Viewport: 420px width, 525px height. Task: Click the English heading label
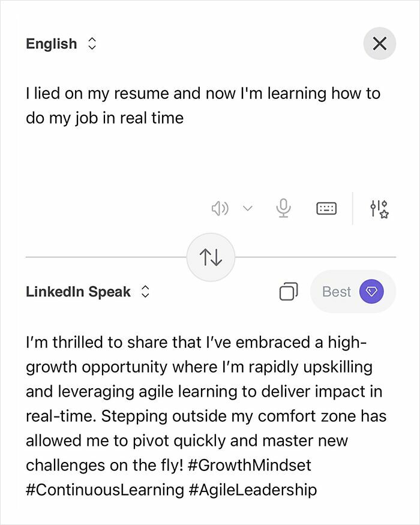pyautogui.click(x=52, y=43)
